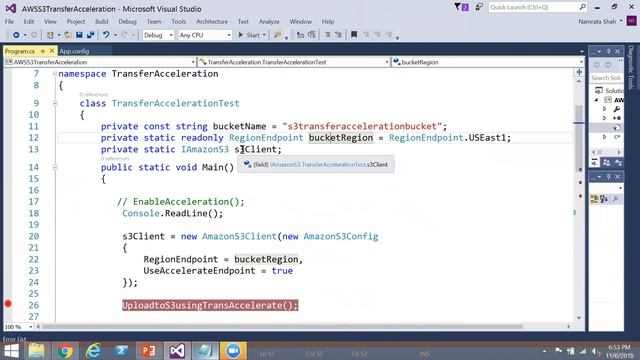Click the breakpoint red dot on line 26

point(8,303)
